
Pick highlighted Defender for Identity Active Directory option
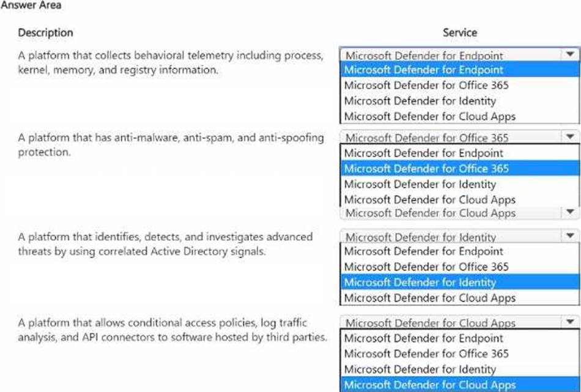pyautogui.click(x=420, y=283)
